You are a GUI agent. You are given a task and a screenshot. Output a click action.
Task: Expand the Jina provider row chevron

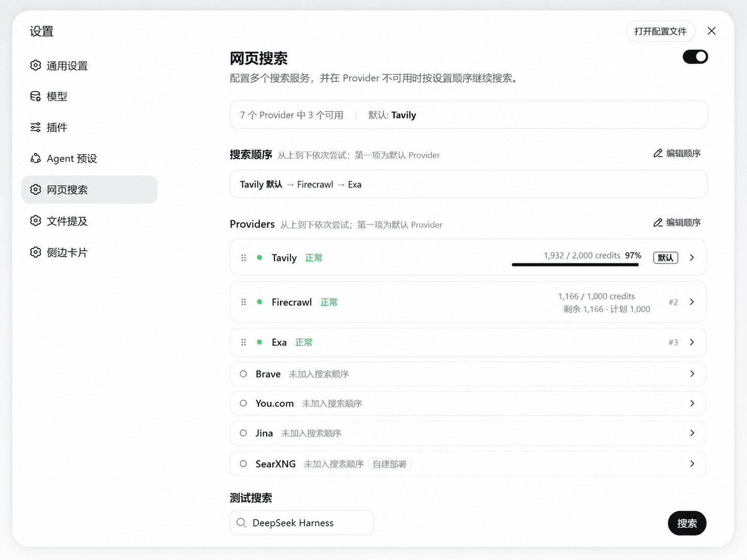tap(692, 433)
